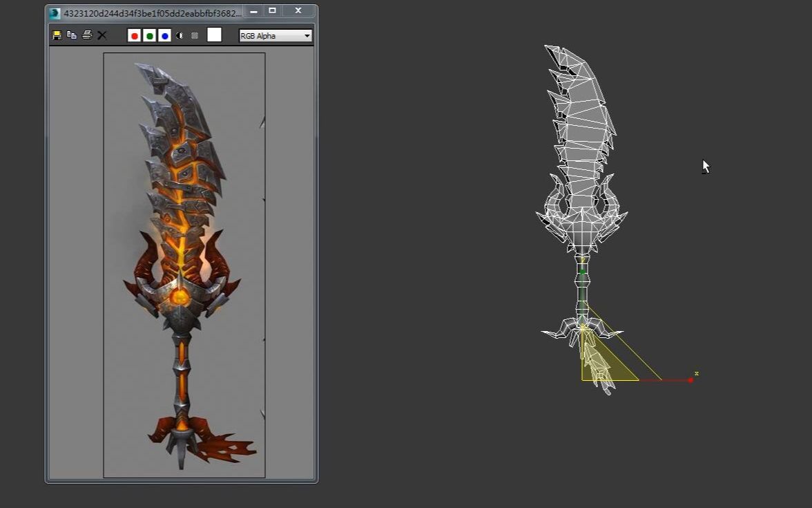Image resolution: width=812 pixels, height=508 pixels.
Task: Enable monochrome channel display
Action: [x=180, y=35]
